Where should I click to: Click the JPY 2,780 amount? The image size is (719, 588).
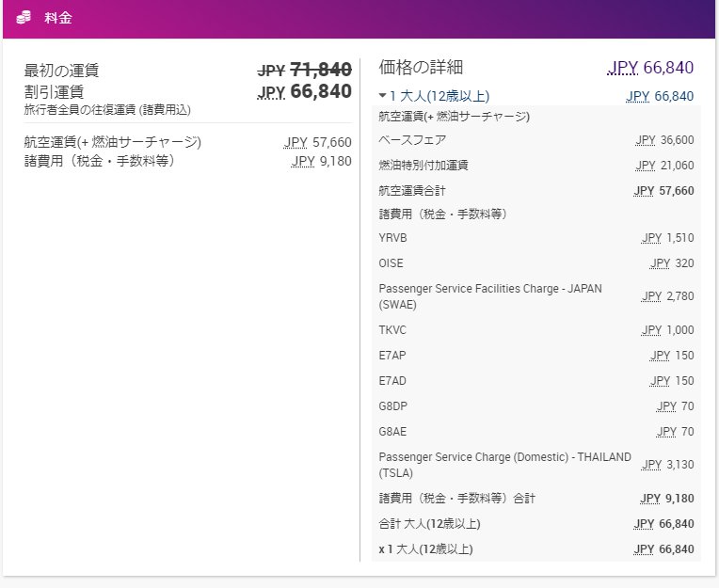pyautogui.click(x=667, y=296)
